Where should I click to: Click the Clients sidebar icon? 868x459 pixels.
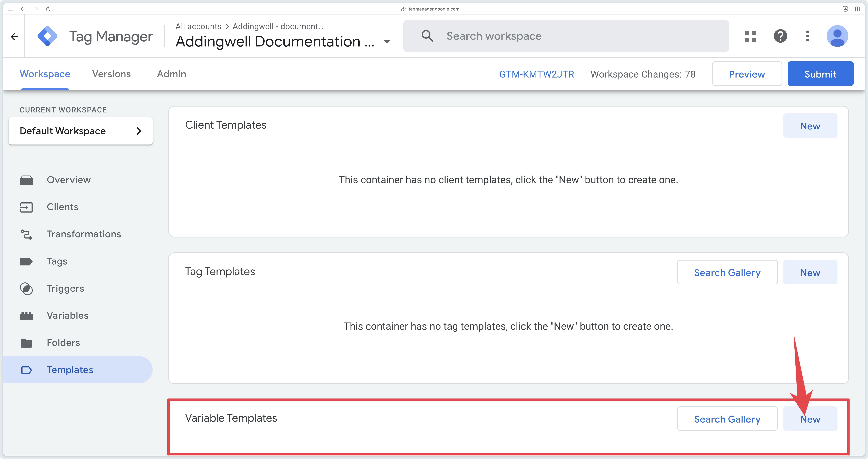click(x=26, y=207)
